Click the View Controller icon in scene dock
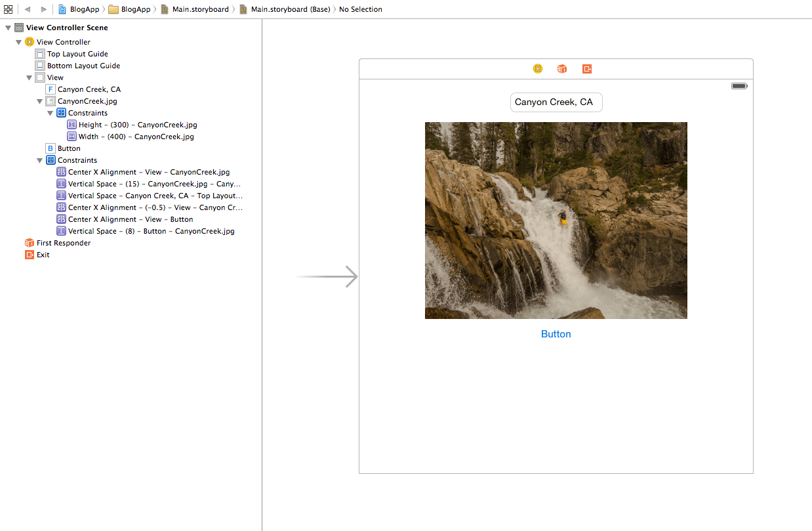This screenshot has width=812, height=531. [538, 69]
